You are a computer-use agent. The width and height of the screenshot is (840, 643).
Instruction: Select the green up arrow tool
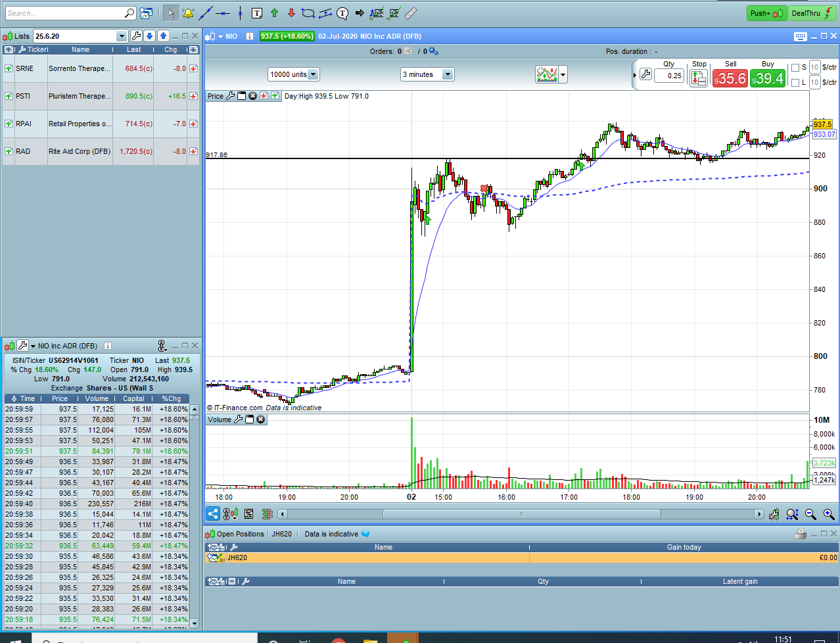(x=274, y=13)
